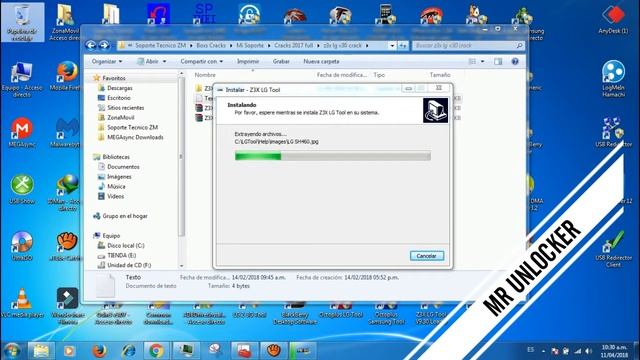The height and width of the screenshot is (360, 640).
Task: Select Grupo en el hogar
Action: (x=124, y=216)
